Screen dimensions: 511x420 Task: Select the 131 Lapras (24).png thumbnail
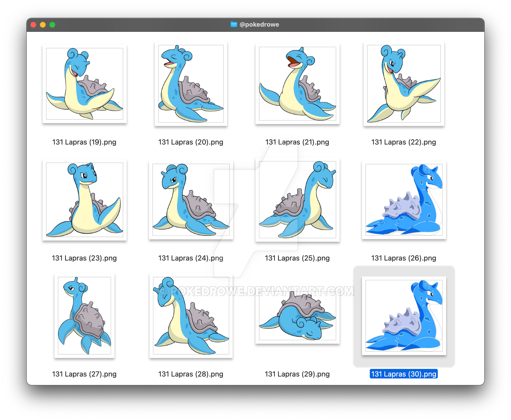[191, 200]
